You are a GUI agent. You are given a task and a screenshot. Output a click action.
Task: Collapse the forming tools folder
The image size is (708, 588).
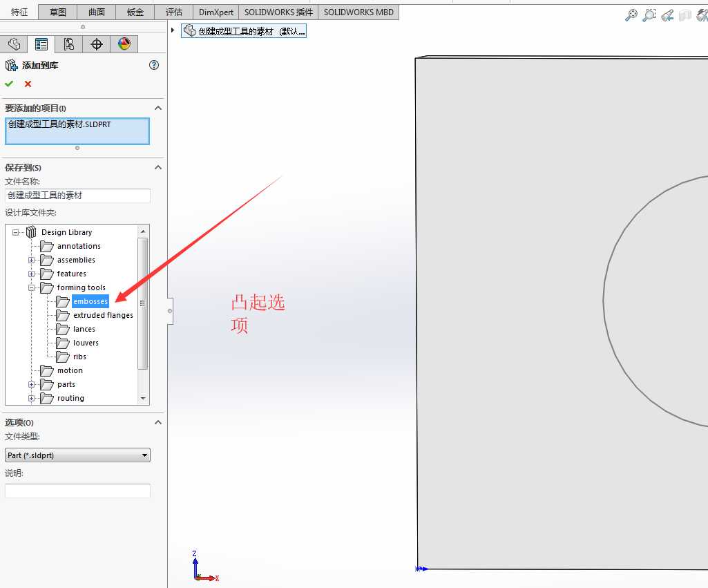point(31,287)
